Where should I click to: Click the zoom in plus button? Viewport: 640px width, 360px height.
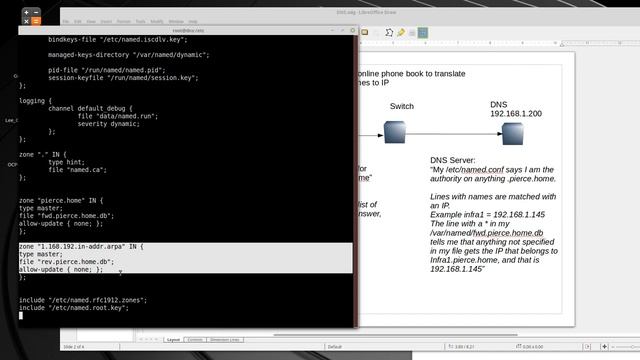[x=604, y=347]
